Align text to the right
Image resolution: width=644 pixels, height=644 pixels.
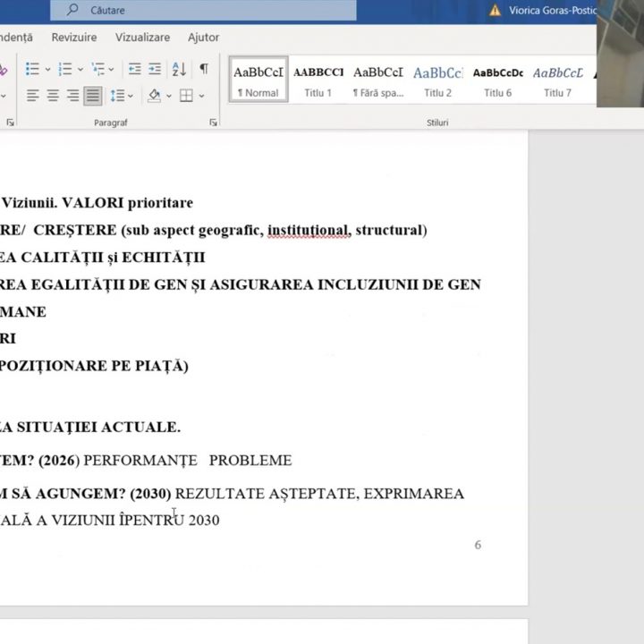pyautogui.click(x=72, y=96)
